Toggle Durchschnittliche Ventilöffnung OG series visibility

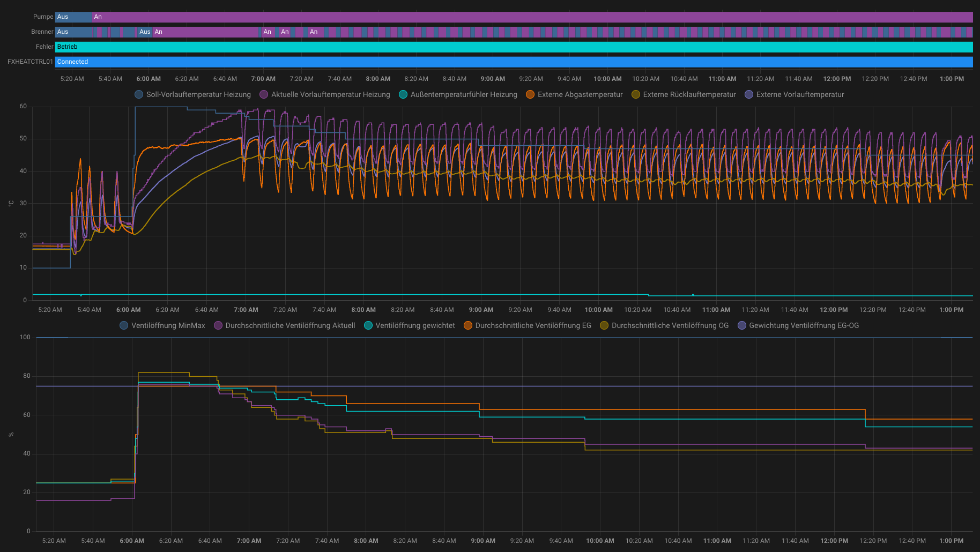[670, 325]
